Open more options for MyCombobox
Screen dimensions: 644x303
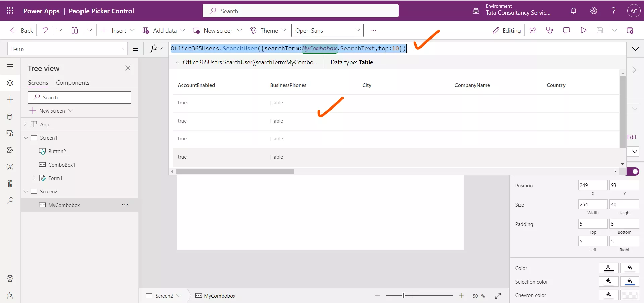click(125, 205)
